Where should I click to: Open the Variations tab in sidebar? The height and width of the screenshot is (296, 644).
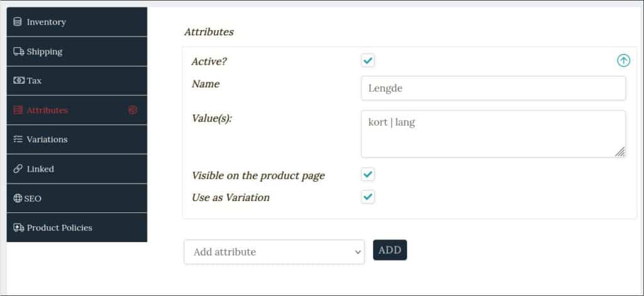coord(77,139)
